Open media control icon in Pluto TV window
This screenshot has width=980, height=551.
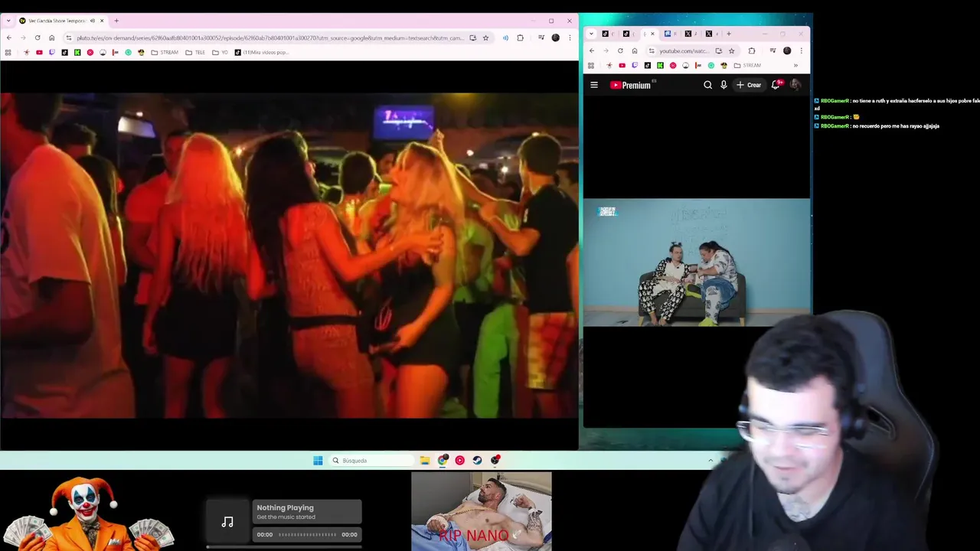click(x=541, y=37)
